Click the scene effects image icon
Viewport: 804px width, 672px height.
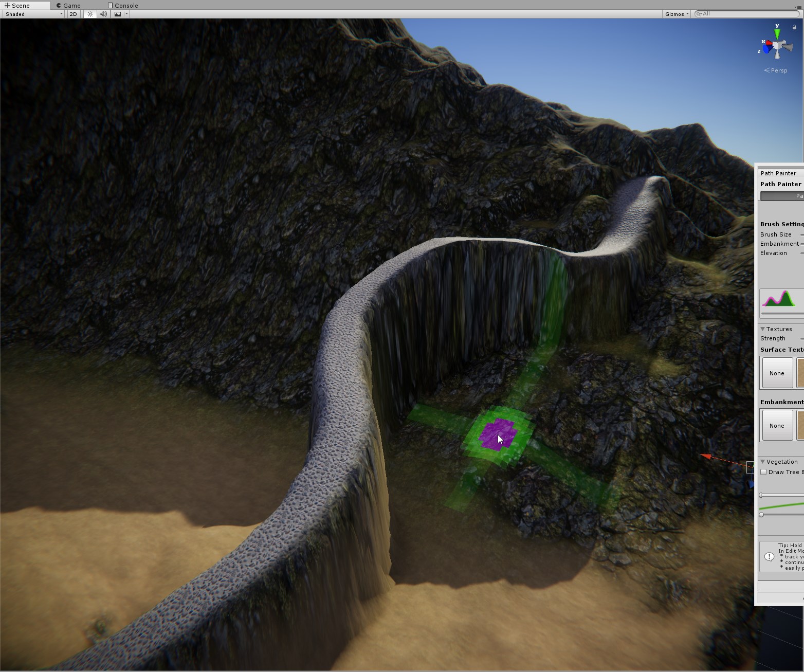point(117,14)
